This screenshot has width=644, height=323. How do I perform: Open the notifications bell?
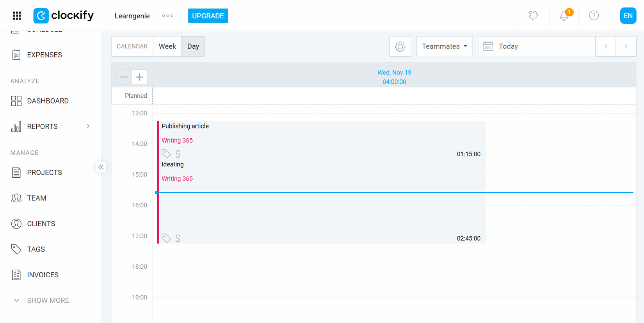coord(564,16)
